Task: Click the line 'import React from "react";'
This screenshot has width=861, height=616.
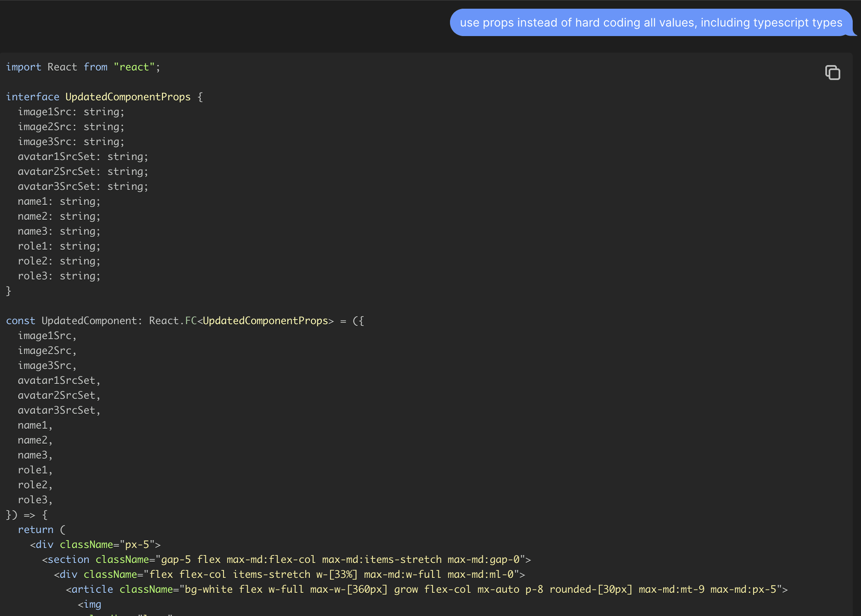Action: (83, 67)
